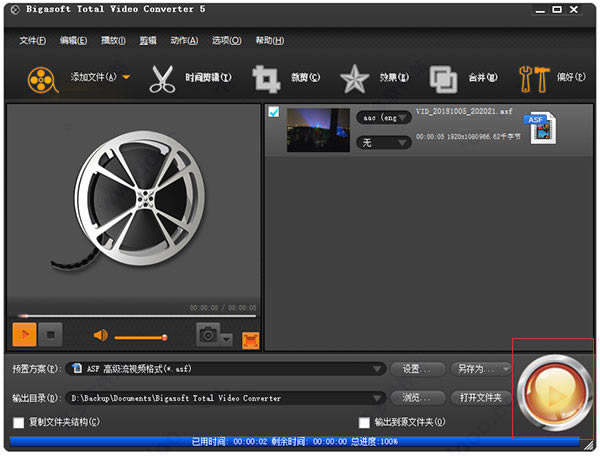Click the 偏好(P) toolbar label

[571, 77]
